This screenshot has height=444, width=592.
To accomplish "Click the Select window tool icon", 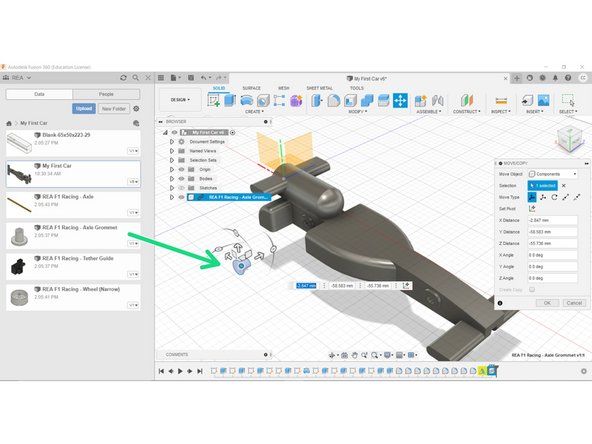I will (568, 100).
